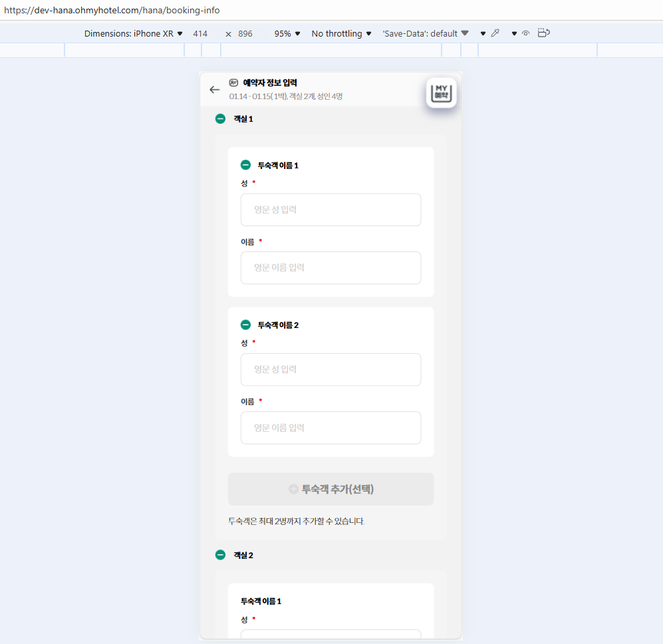This screenshot has height=644, width=663.
Task: Click the width value 414
Action: (200, 34)
